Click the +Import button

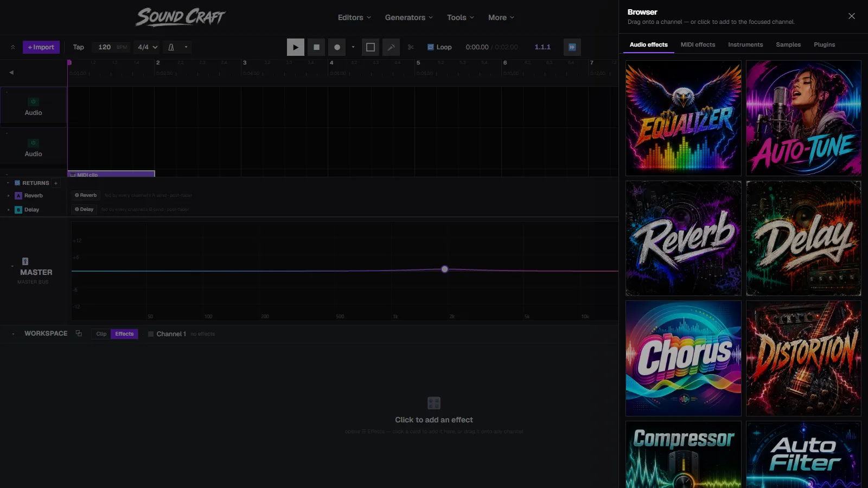pyautogui.click(x=41, y=47)
